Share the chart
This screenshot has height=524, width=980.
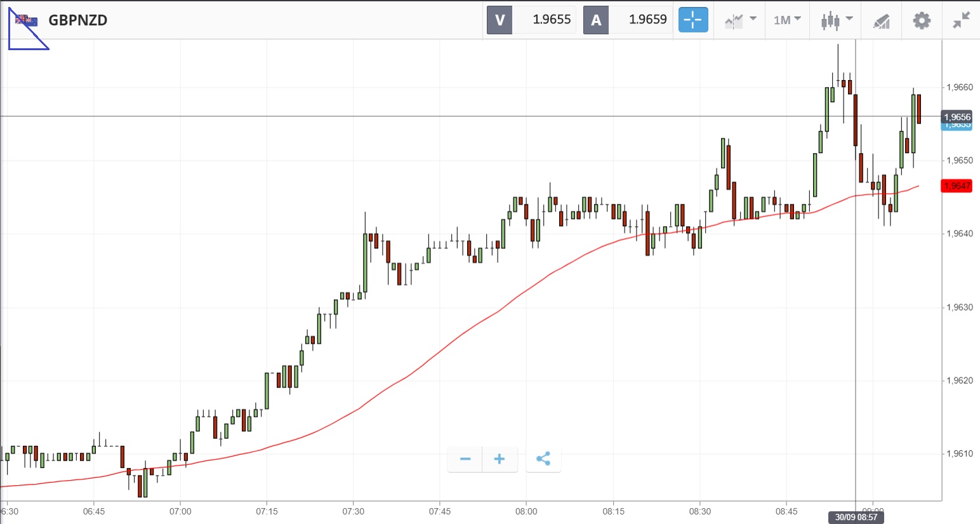pyautogui.click(x=543, y=459)
